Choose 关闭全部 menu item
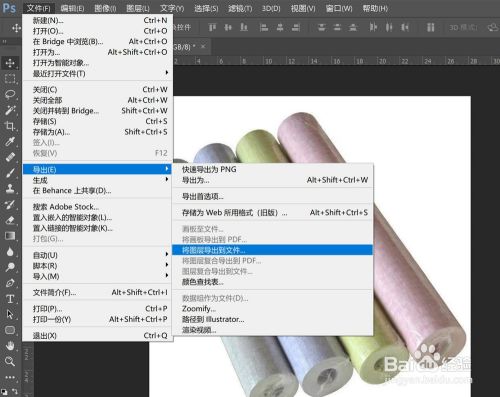The width and height of the screenshot is (500, 397). [x=98, y=100]
